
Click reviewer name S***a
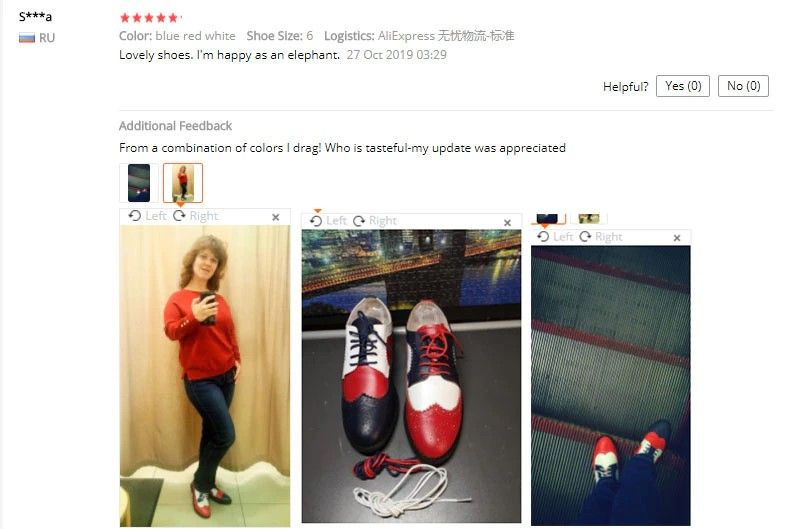[x=35, y=17]
